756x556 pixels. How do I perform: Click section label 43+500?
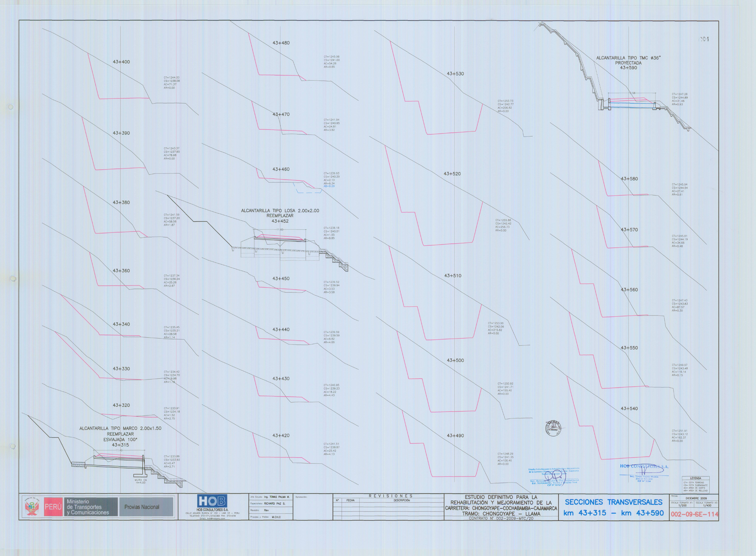455,360
